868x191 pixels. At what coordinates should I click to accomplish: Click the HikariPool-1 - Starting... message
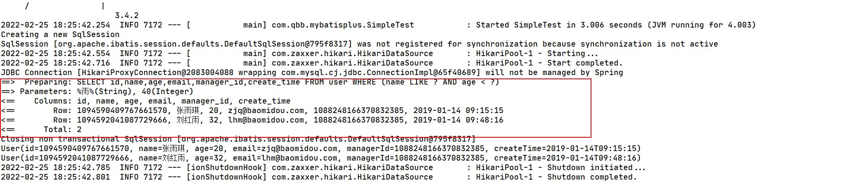click(537, 54)
